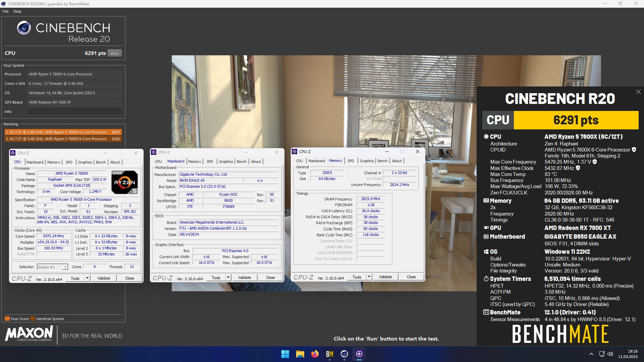Select Memory tab in Mainboard CPU-Z window
The width and height of the screenshot is (644, 362).
(x=195, y=162)
